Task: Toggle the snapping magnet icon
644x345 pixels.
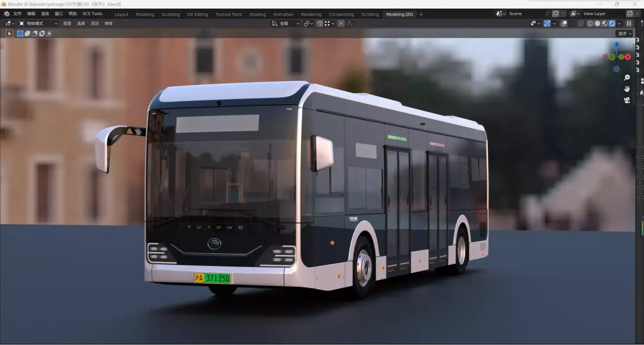Action: [320, 24]
